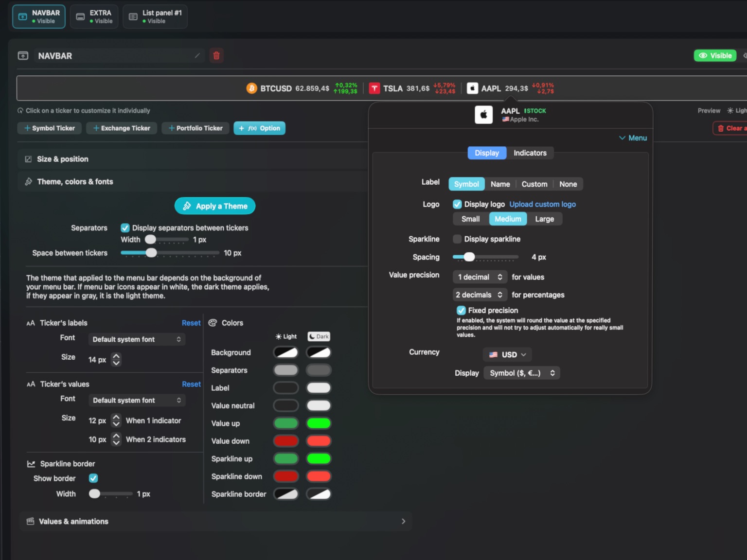Switch to the EXTRA panel tab

coord(94,17)
